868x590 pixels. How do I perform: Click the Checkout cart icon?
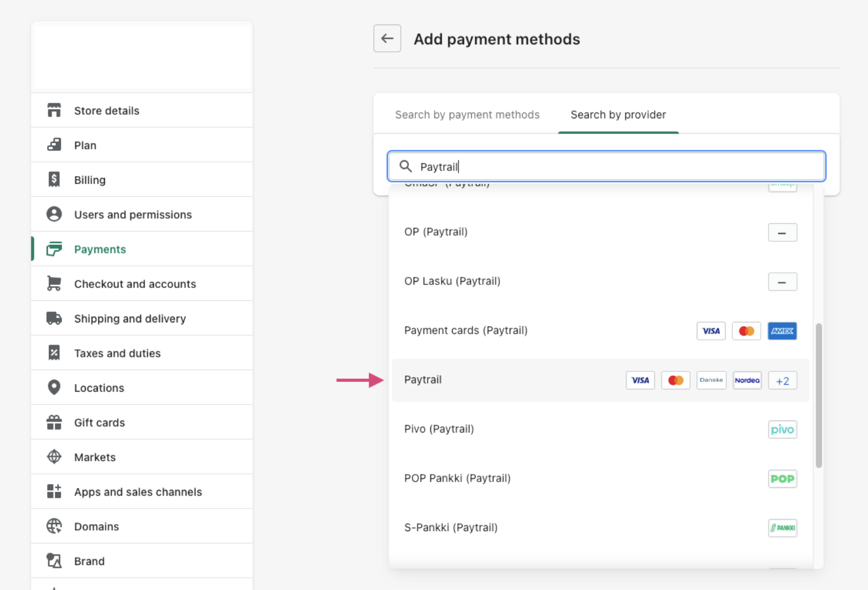pos(54,284)
